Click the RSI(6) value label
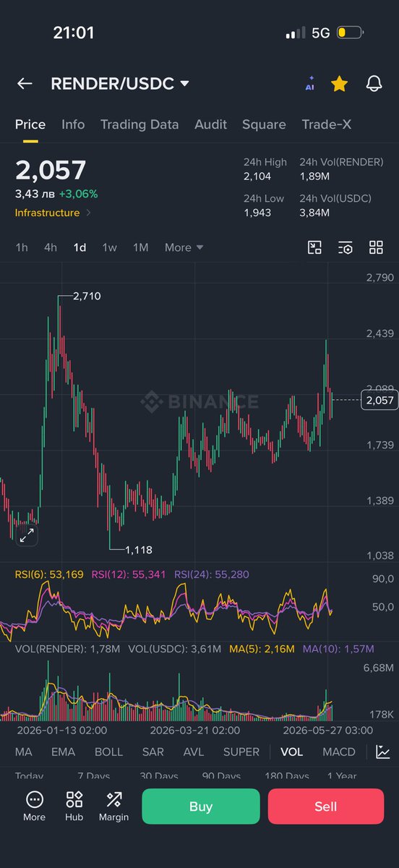The width and height of the screenshot is (399, 868). coord(49,574)
